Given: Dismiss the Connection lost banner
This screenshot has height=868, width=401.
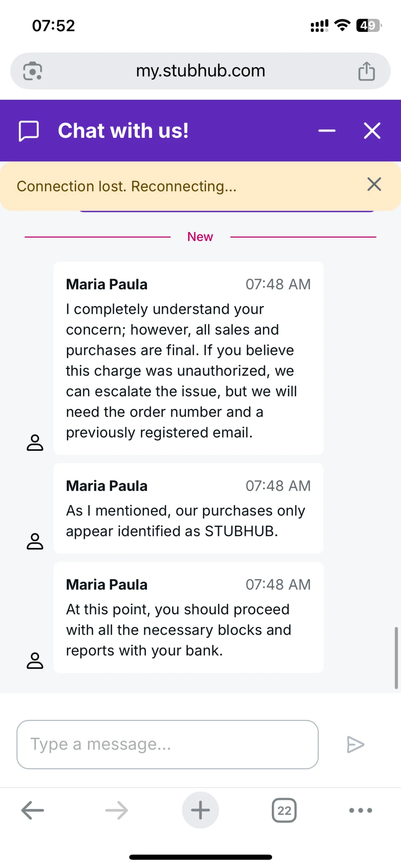Looking at the screenshot, I should [374, 184].
